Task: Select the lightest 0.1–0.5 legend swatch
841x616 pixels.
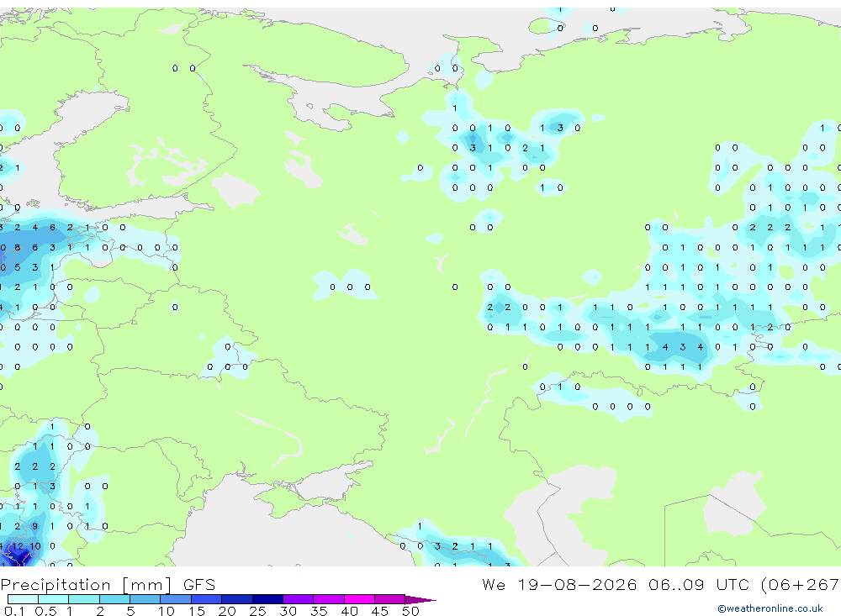Action: coord(23,599)
